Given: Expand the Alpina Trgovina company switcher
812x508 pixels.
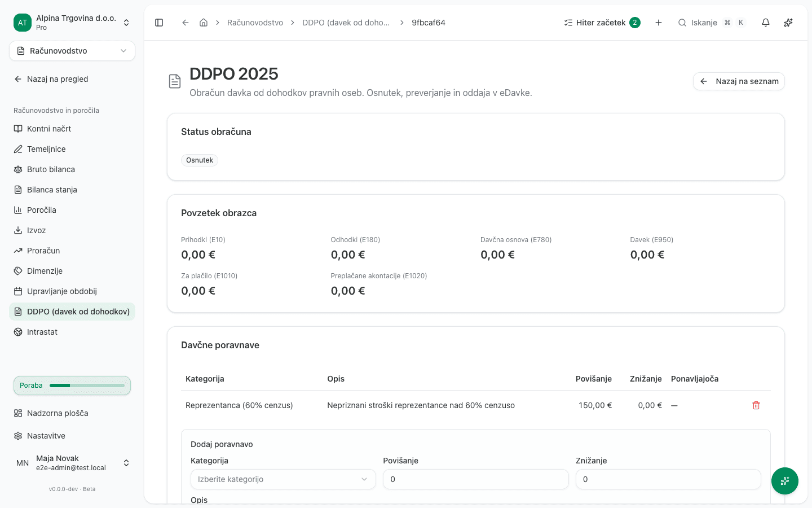Looking at the screenshot, I should click(72, 23).
